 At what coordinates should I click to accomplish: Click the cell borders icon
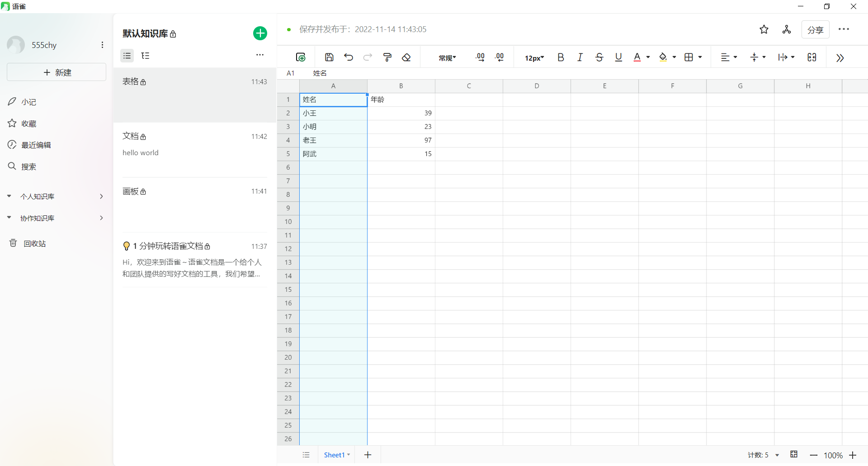689,57
